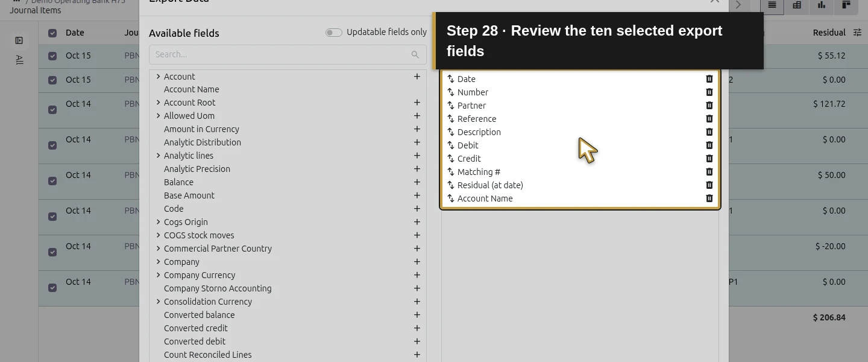Add Base Amount field to export
Screen dimensions: 868x362
click(417, 195)
